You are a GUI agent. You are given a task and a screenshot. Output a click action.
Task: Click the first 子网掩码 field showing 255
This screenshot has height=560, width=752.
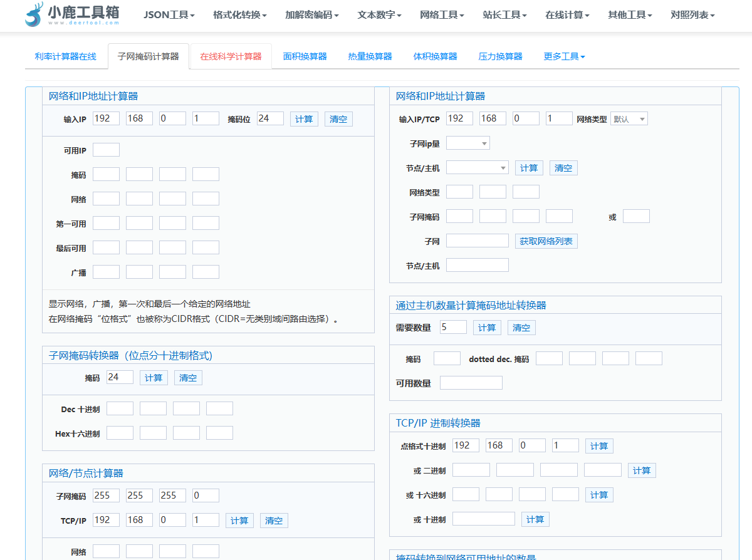pyautogui.click(x=106, y=495)
